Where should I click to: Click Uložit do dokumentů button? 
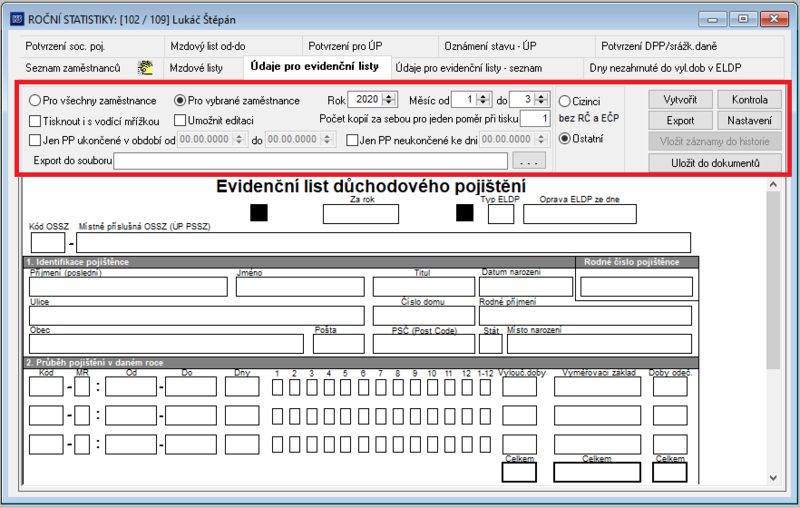(715, 163)
